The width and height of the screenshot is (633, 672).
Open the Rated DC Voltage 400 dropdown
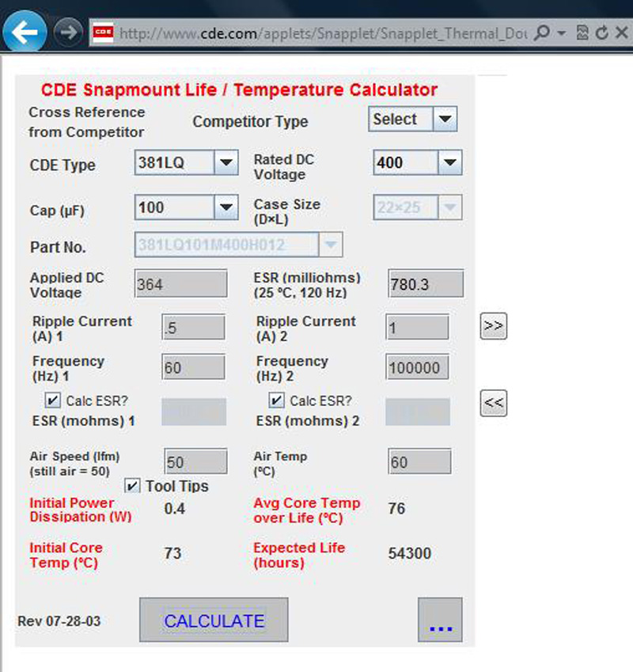click(x=418, y=162)
